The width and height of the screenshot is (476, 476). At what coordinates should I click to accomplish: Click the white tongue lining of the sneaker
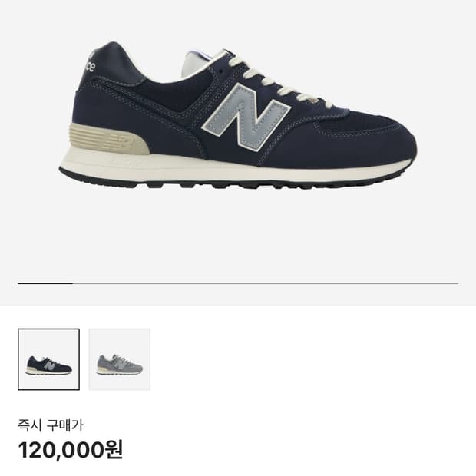pos(197,64)
